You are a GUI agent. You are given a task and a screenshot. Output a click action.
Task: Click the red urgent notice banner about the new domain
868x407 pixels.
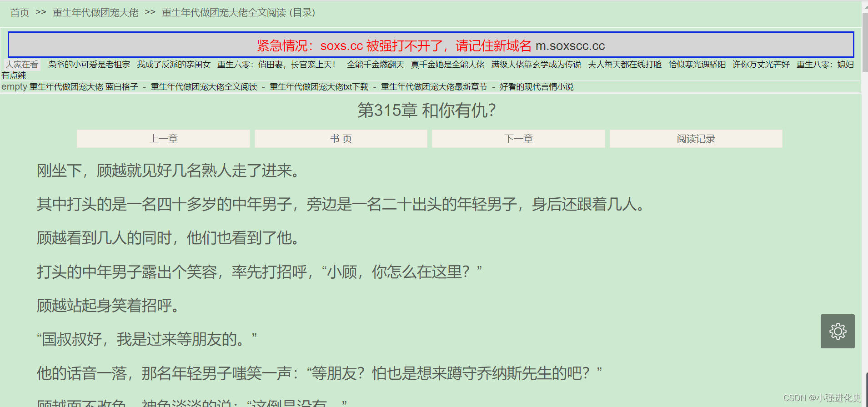coord(431,45)
